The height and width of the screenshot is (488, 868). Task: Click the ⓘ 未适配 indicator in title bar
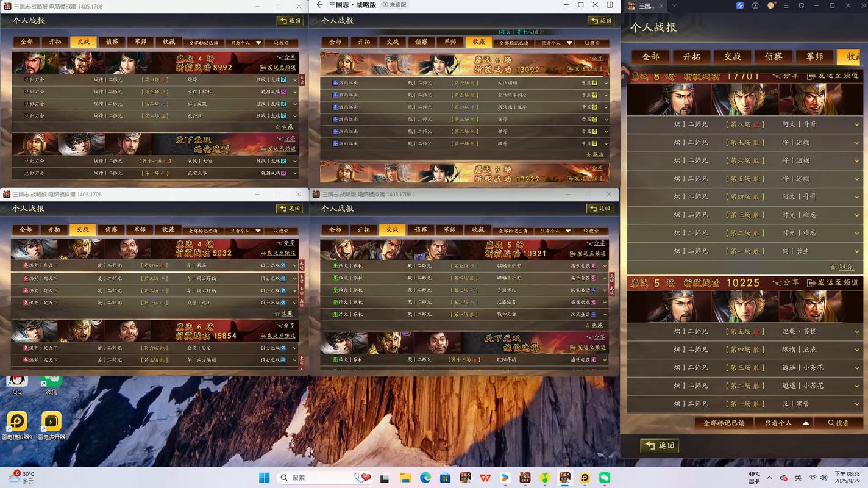click(x=394, y=5)
